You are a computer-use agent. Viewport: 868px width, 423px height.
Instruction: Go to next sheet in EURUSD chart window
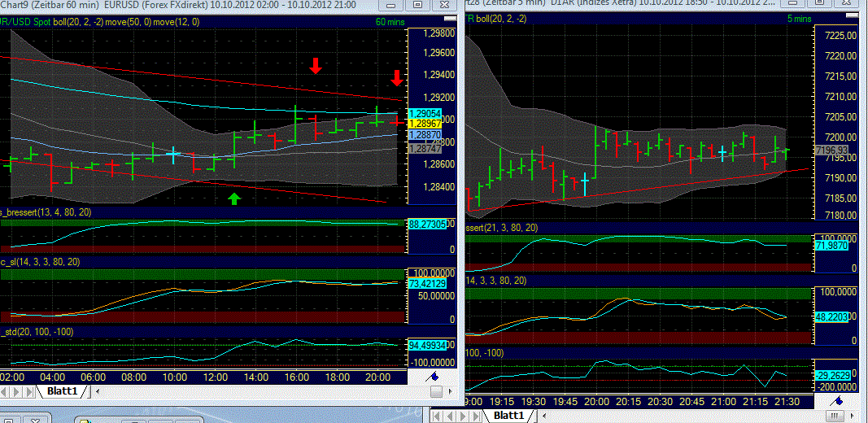point(16,391)
